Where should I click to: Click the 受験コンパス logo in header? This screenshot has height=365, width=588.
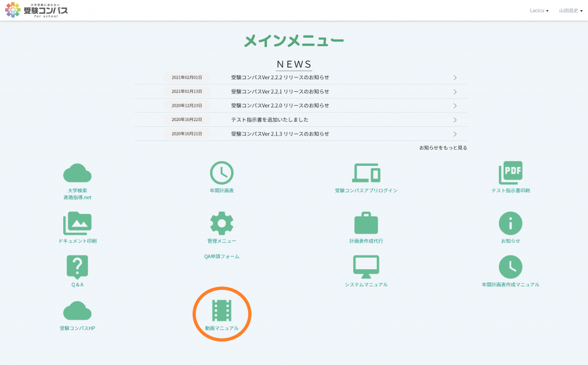tap(37, 10)
